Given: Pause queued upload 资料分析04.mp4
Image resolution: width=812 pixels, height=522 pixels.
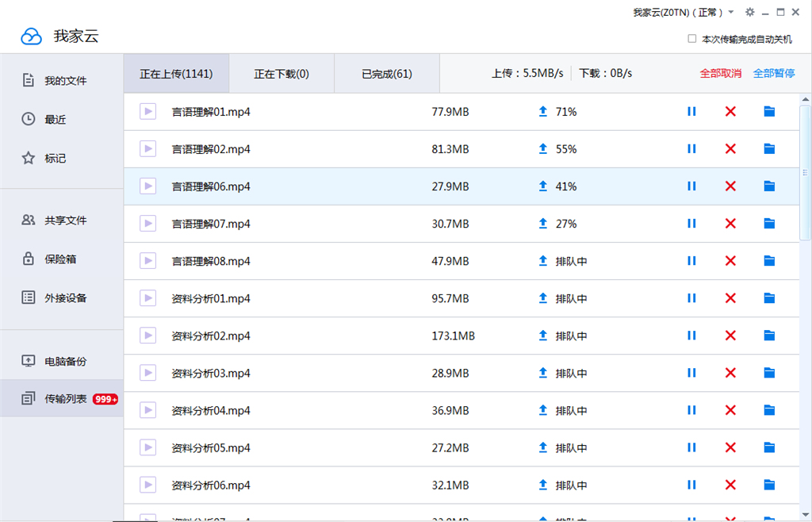Looking at the screenshot, I should [691, 410].
